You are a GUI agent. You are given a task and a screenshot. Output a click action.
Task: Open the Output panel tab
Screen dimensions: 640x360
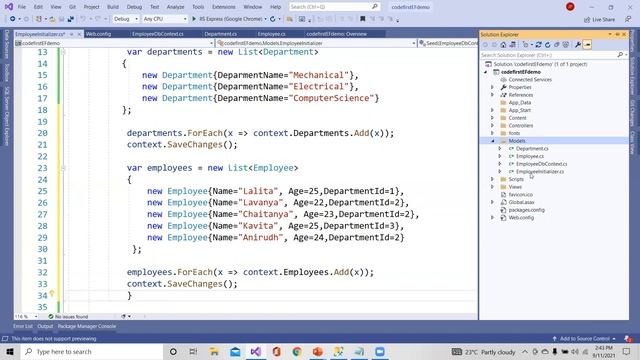pyautogui.click(x=45, y=326)
